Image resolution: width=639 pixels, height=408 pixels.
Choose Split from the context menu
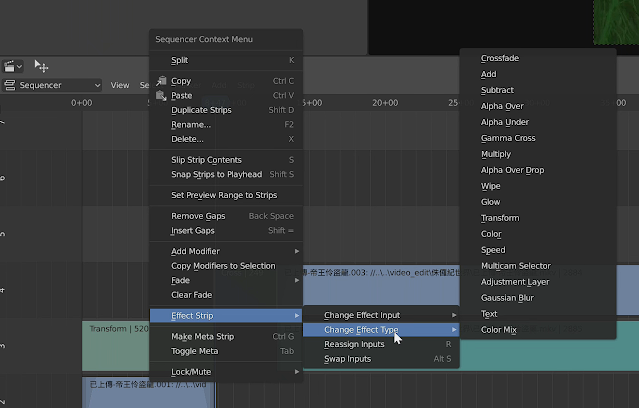(x=179, y=60)
